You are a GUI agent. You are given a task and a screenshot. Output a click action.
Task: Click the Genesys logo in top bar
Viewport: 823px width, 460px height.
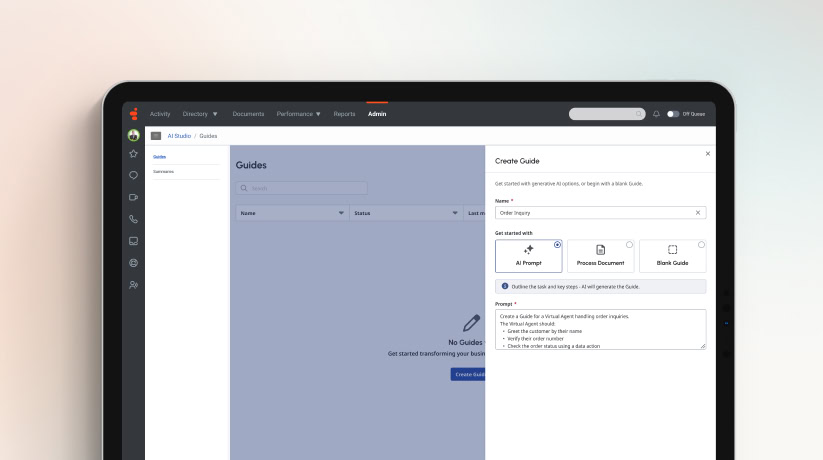point(134,114)
